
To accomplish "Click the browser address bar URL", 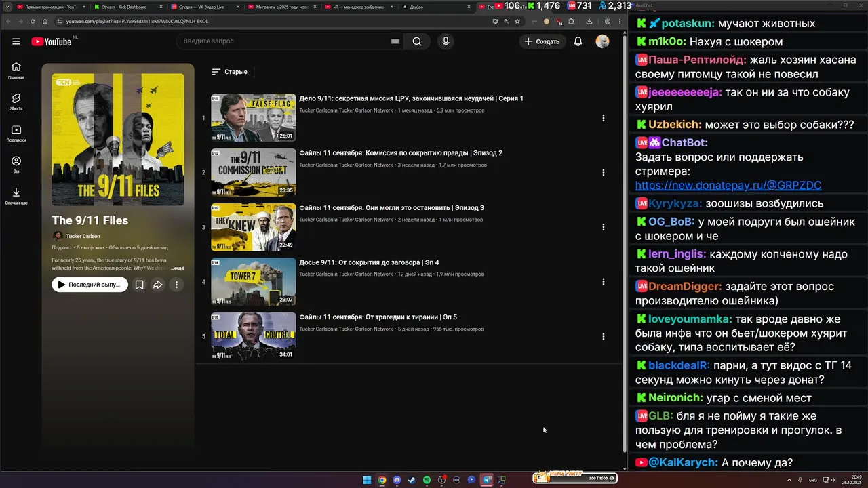I will click(x=137, y=21).
